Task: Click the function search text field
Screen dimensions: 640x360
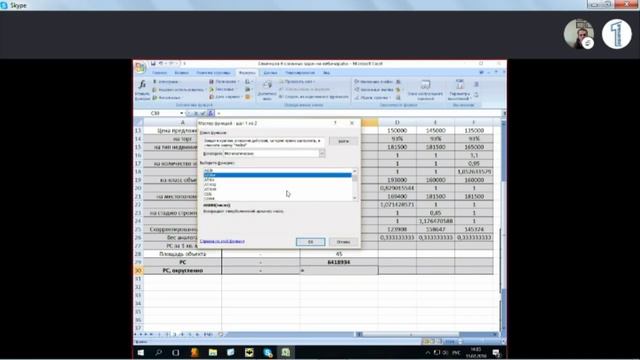Action: (264, 143)
